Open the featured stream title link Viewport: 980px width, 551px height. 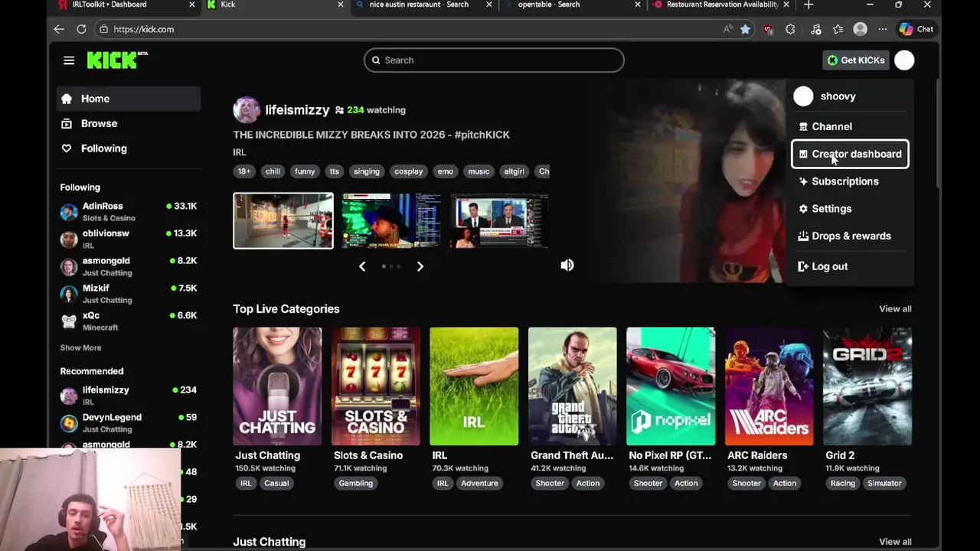371,135
